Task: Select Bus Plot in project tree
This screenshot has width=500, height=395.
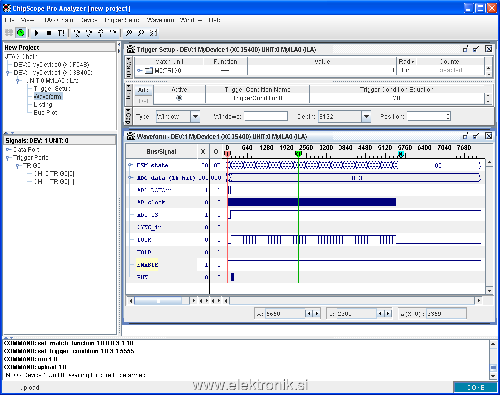Action: 45,113
